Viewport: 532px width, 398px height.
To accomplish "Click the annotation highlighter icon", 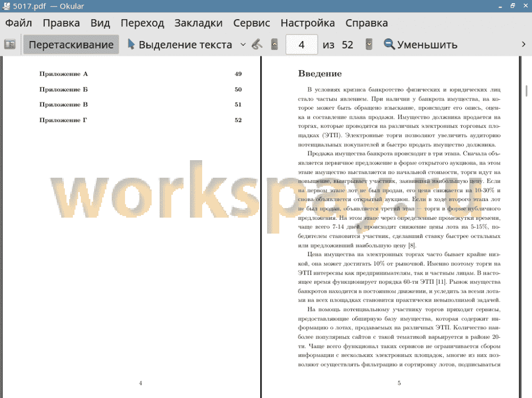I will coord(257,45).
